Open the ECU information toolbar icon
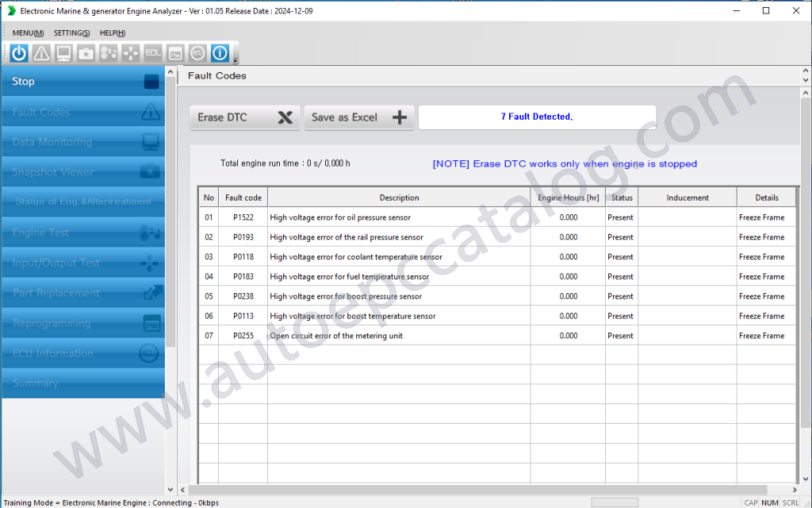Viewport: 812px width, 508px height. [197, 53]
